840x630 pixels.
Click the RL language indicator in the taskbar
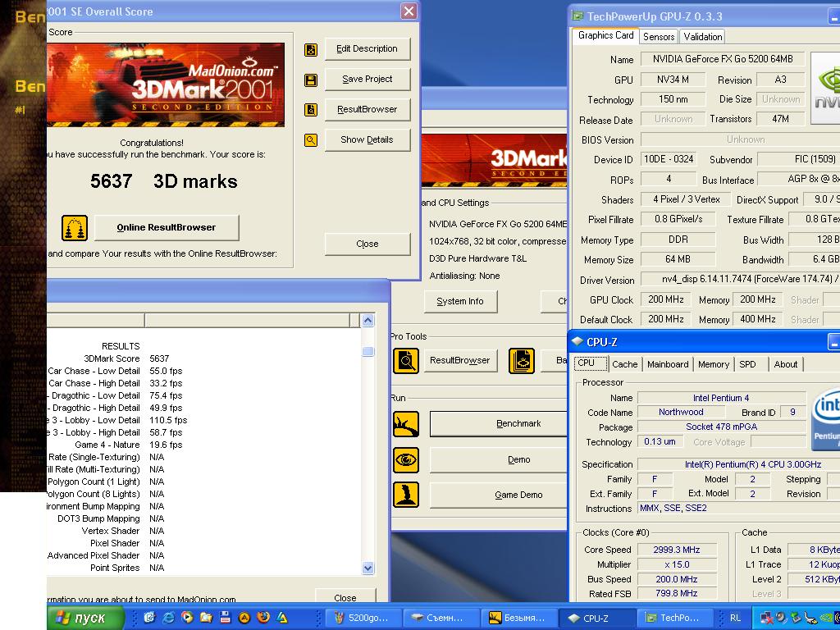(x=736, y=619)
